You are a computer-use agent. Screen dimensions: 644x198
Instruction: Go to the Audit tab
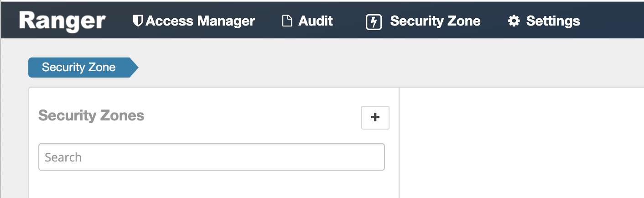click(x=316, y=21)
